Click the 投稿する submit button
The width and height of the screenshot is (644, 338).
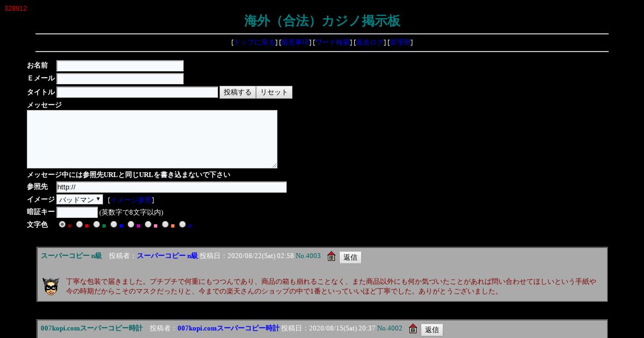238,92
